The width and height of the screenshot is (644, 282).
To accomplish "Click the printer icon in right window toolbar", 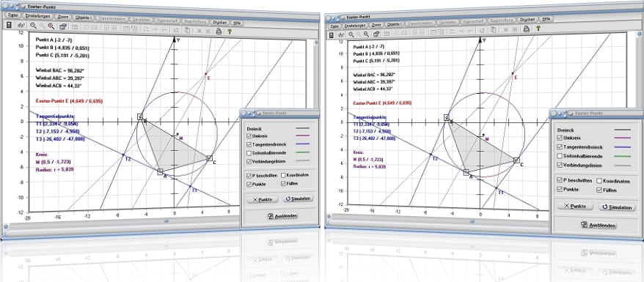I will 527,29.
